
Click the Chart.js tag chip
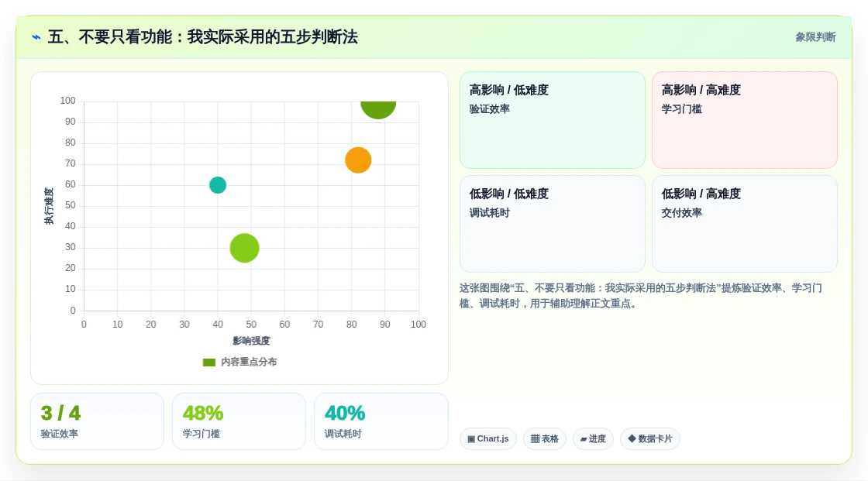(x=488, y=439)
